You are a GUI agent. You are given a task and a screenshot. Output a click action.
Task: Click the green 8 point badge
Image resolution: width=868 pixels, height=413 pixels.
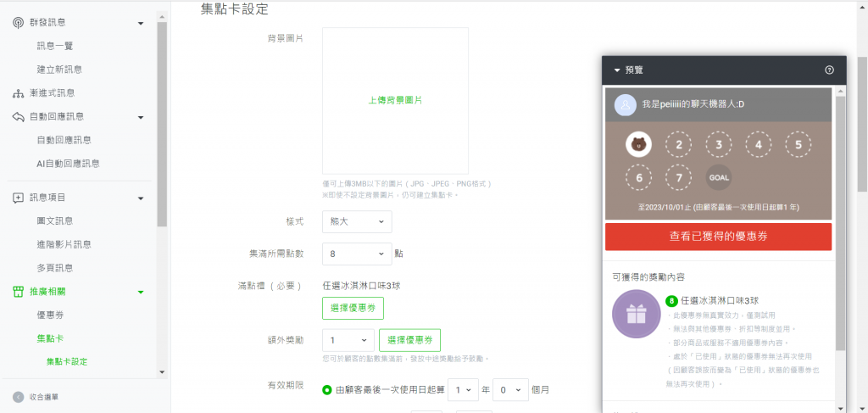tap(671, 301)
